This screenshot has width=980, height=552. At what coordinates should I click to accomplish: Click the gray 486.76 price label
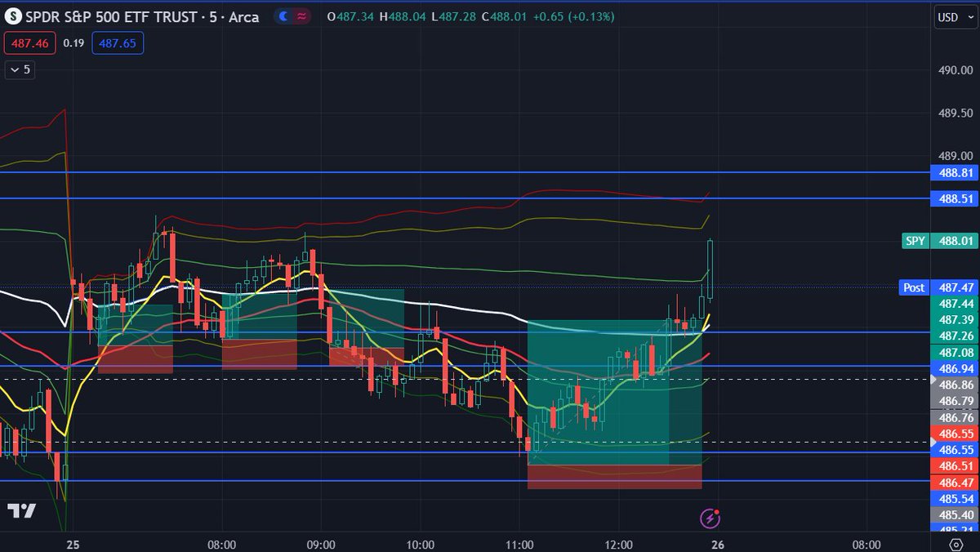coord(955,417)
